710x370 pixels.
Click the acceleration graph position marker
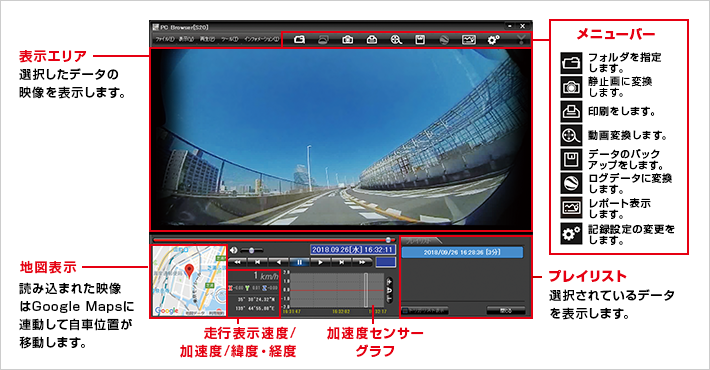point(366,290)
